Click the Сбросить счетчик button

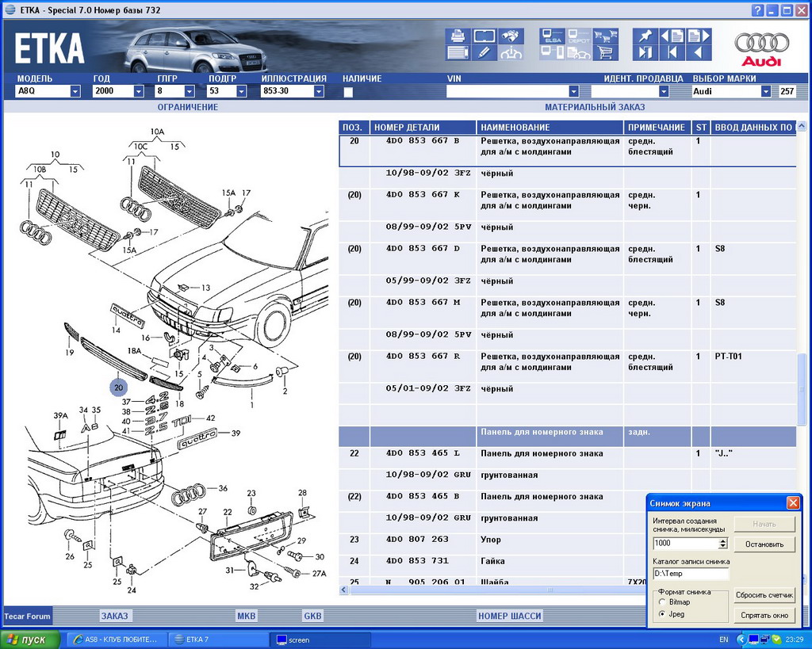coord(764,594)
